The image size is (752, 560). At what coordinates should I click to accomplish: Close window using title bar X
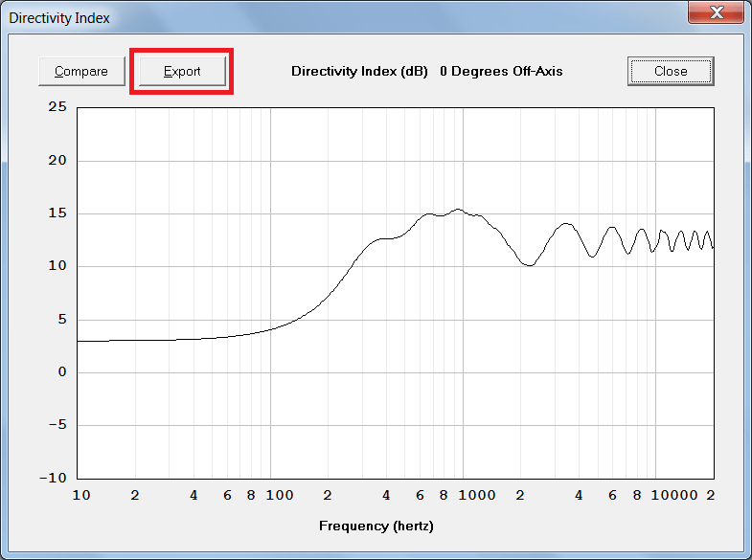pyautogui.click(x=716, y=12)
